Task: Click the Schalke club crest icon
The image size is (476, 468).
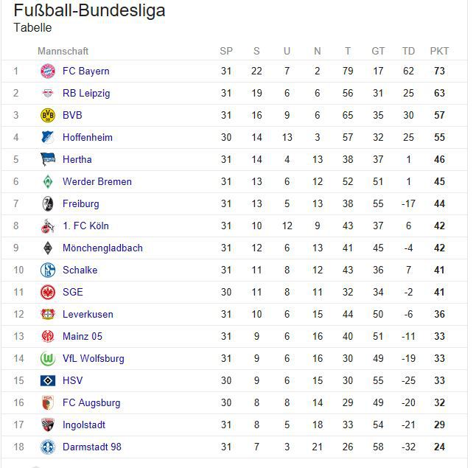Action: (48, 270)
